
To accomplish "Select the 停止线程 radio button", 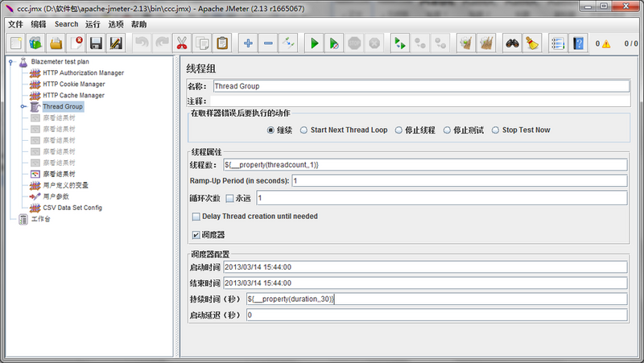I will tap(398, 130).
